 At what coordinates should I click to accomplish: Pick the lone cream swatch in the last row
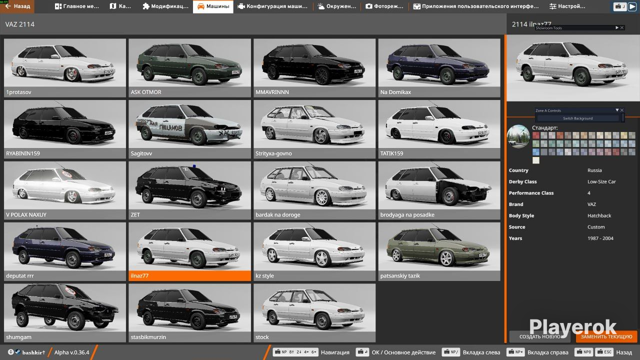click(x=536, y=160)
